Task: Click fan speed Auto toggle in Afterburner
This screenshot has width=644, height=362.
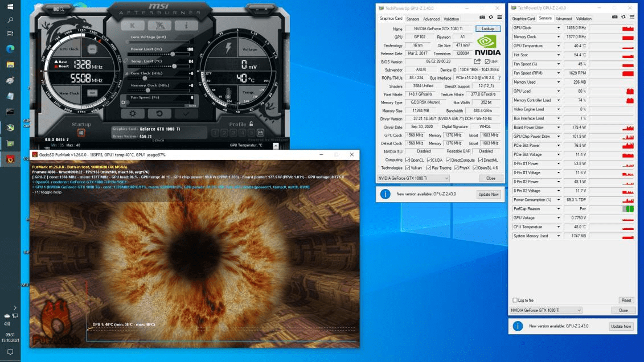Action: click(x=192, y=105)
